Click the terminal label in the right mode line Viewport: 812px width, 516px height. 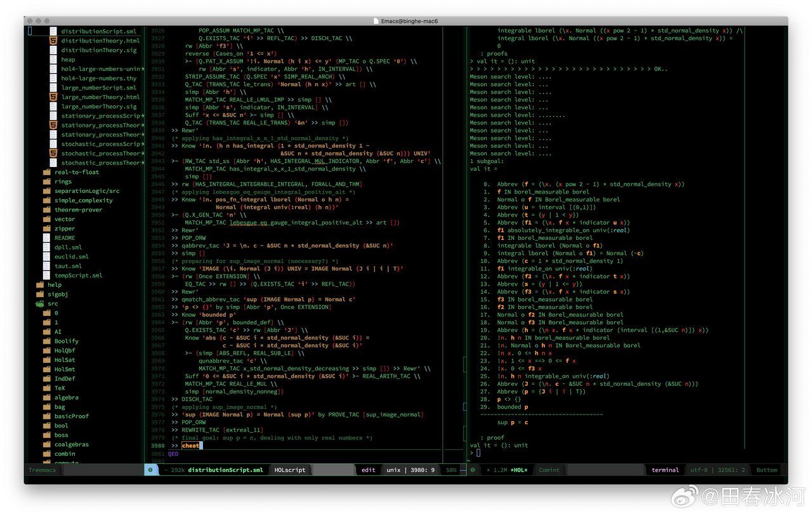(665, 470)
